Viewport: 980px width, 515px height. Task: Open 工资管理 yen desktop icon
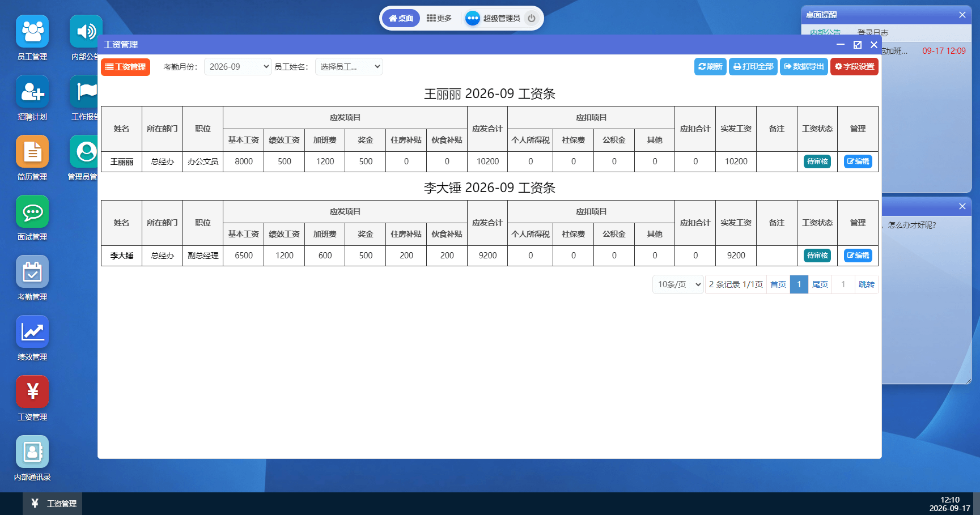32,391
